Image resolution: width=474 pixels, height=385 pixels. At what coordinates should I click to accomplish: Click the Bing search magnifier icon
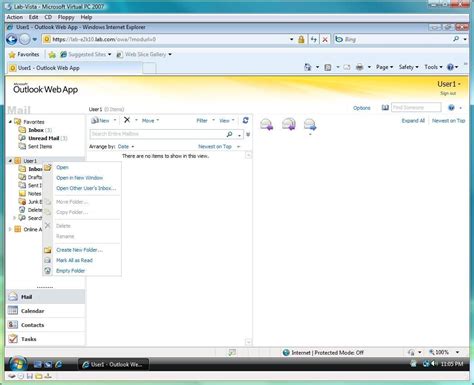point(456,39)
